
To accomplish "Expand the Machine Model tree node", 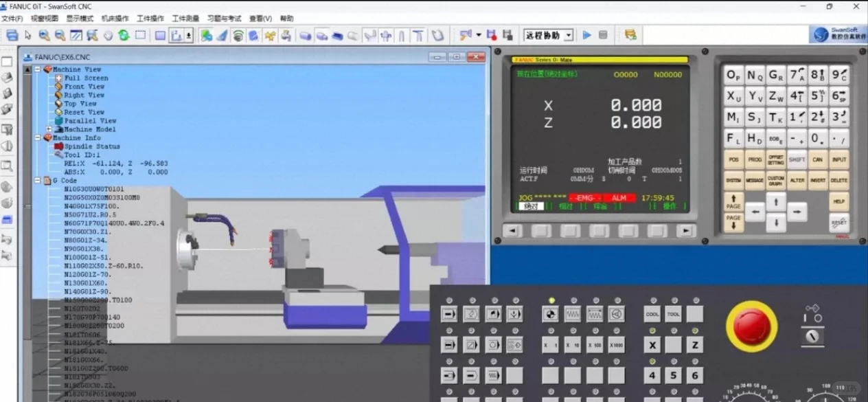I will click(49, 129).
